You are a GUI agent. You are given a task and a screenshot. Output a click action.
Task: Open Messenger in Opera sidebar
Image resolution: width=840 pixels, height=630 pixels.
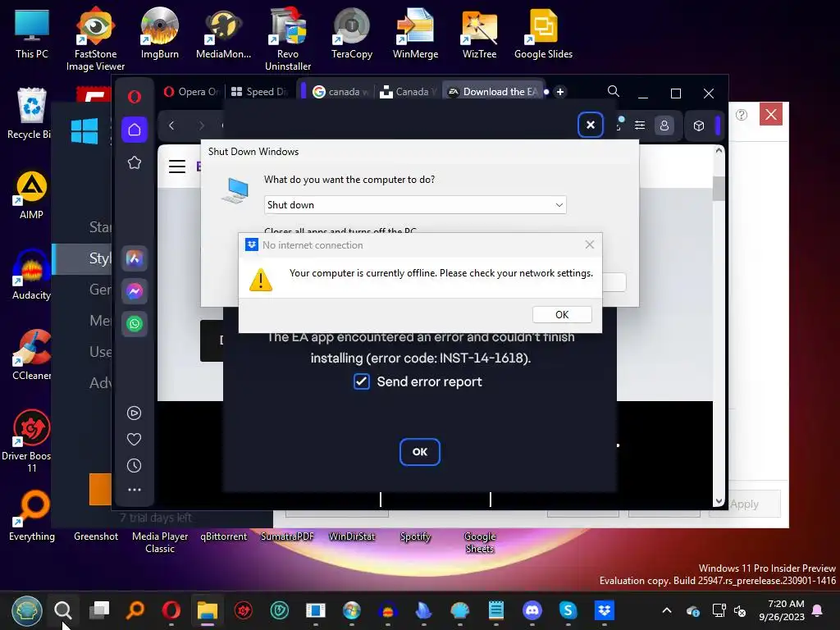tap(135, 291)
